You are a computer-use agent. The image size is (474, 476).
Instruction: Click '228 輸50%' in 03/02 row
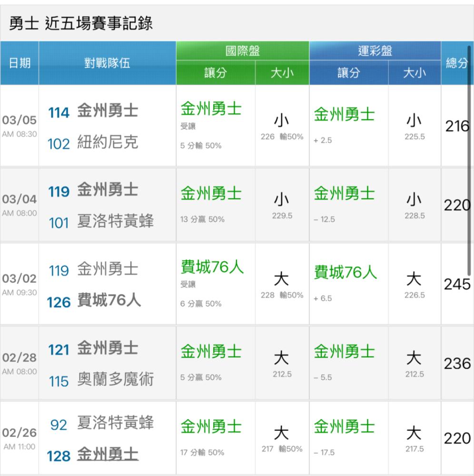(282, 295)
